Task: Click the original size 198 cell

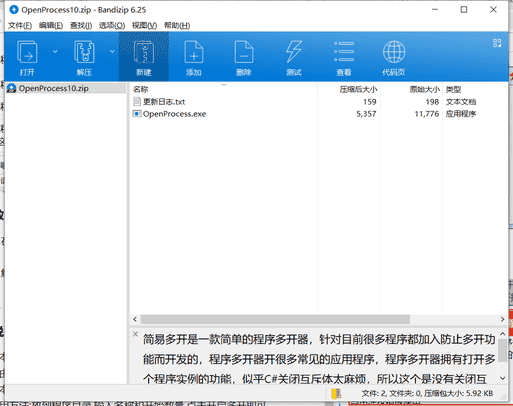Action: click(x=432, y=102)
